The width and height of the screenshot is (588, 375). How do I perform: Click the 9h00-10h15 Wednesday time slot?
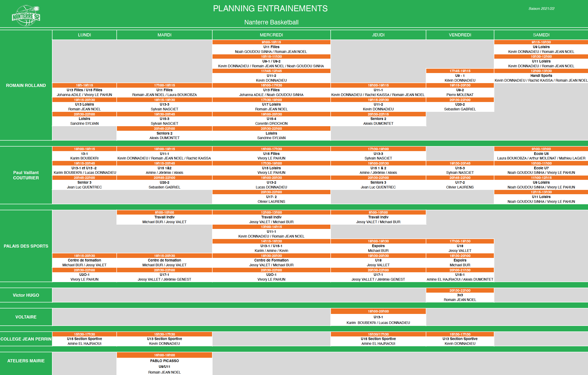coord(271,42)
